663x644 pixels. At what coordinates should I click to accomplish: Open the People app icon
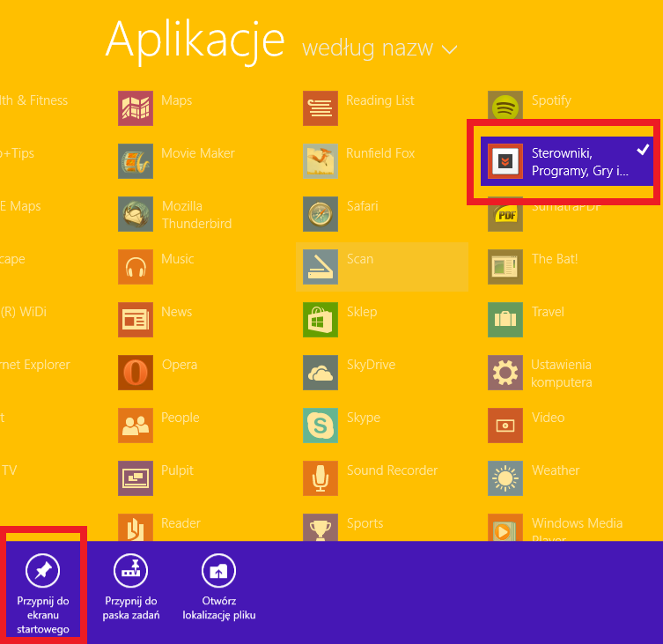[x=136, y=426]
